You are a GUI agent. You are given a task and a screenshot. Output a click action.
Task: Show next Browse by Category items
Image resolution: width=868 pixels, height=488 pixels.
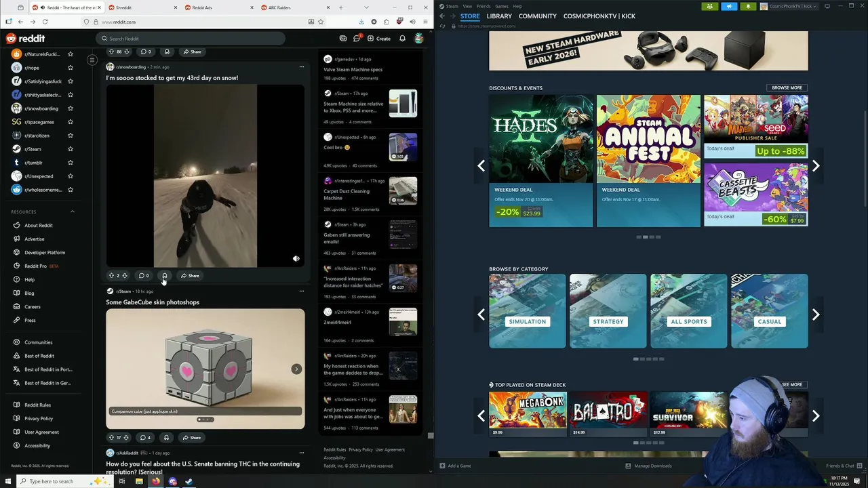(816, 314)
